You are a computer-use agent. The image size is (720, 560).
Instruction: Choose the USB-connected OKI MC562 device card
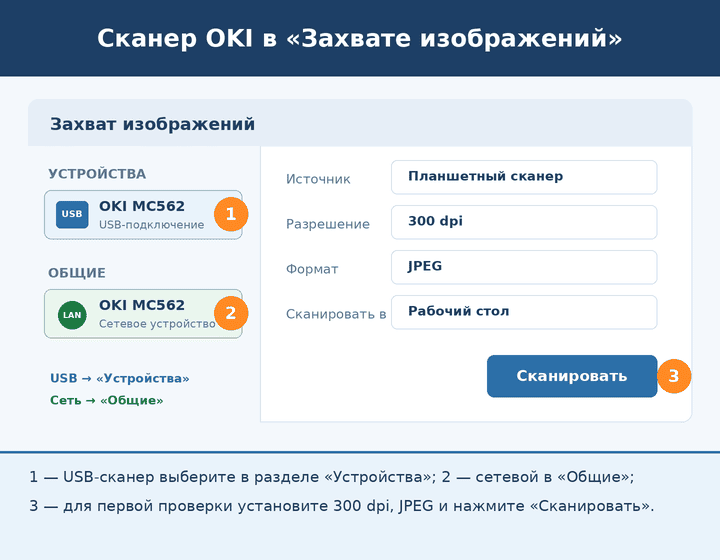point(143,215)
